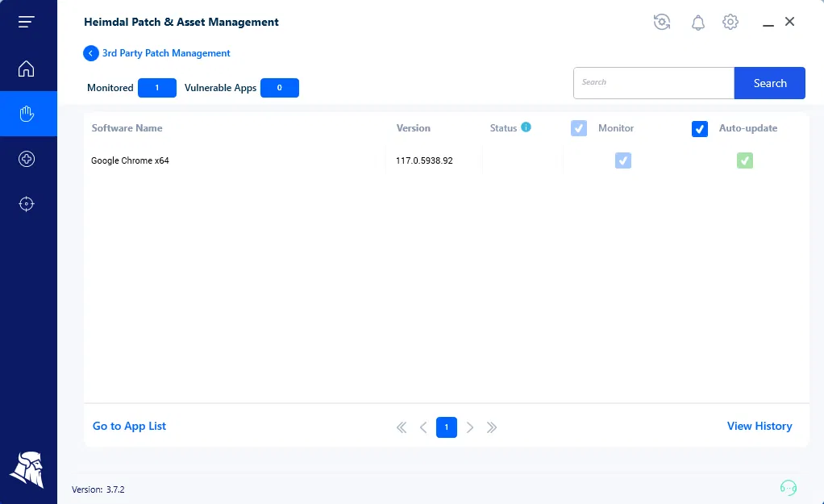Focus the Search input field
The image size is (824, 504).
pos(654,83)
